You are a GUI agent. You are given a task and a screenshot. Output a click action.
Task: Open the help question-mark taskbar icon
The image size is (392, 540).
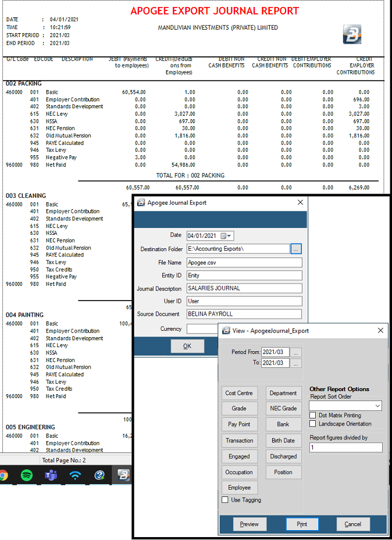[x=99, y=475]
